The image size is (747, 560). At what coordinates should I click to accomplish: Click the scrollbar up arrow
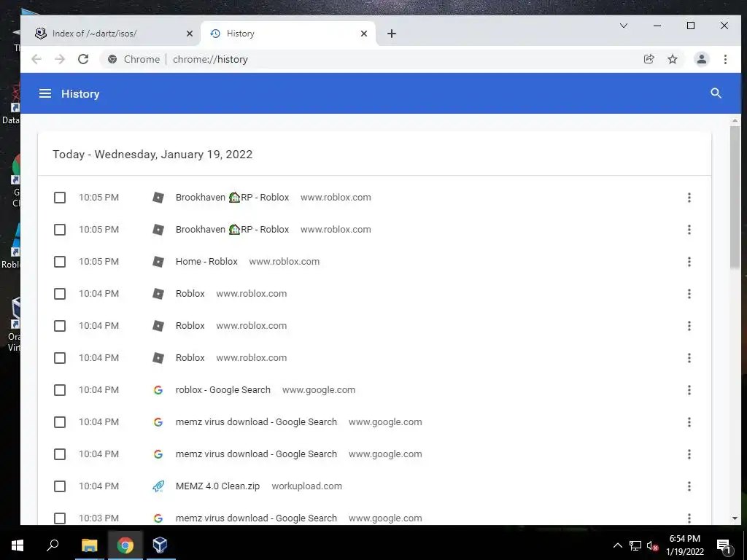click(735, 120)
